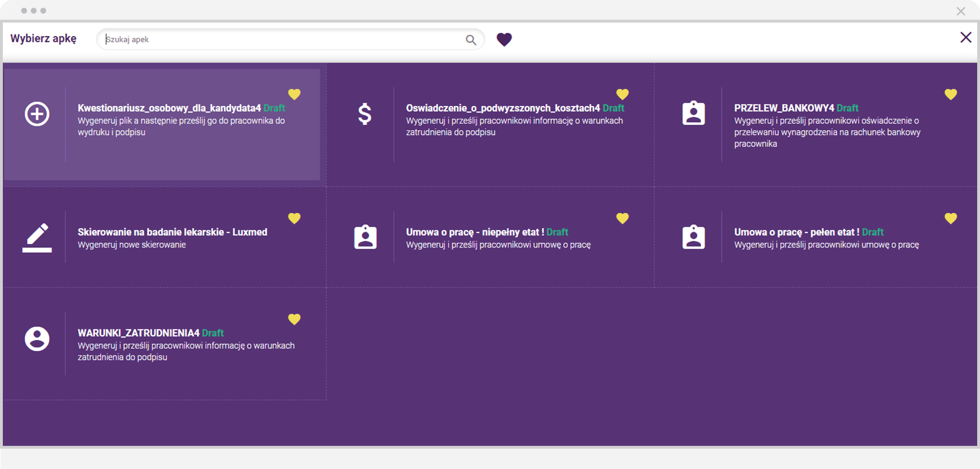Open the WARUNKI_ZATRUDNIENIA4 app title

pyautogui.click(x=138, y=333)
